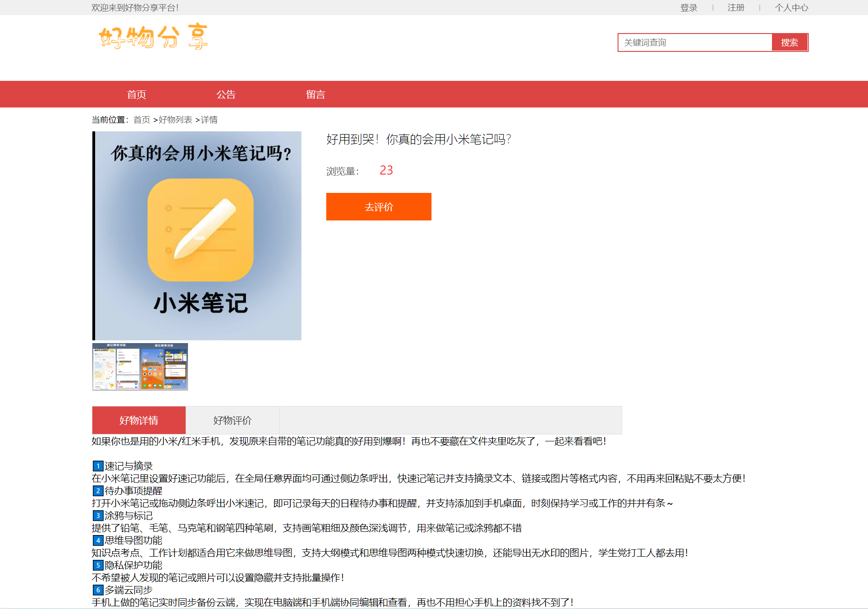
Task: Click the intro paragraph starting 如果你也是用的小米
Action: (x=349, y=441)
